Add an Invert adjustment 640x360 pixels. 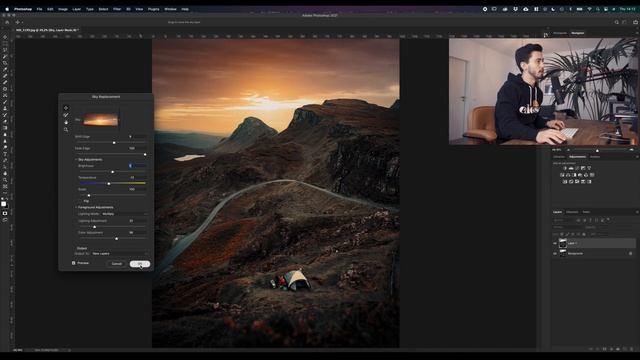pos(564,182)
